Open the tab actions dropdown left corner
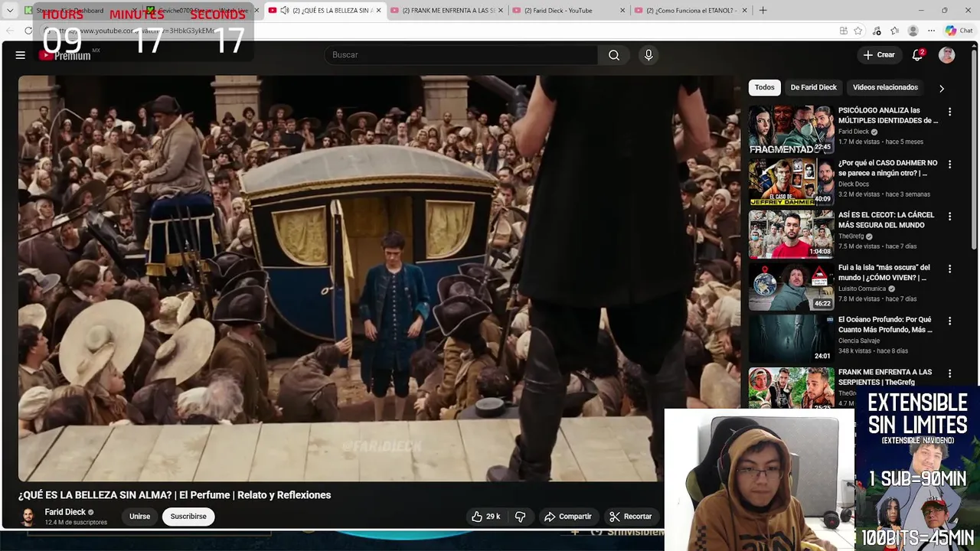 10,11
